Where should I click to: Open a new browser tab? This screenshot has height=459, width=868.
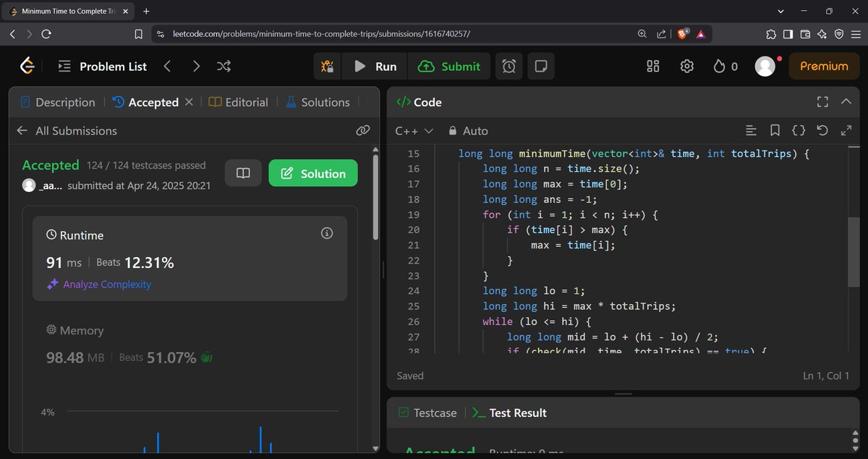pos(146,12)
